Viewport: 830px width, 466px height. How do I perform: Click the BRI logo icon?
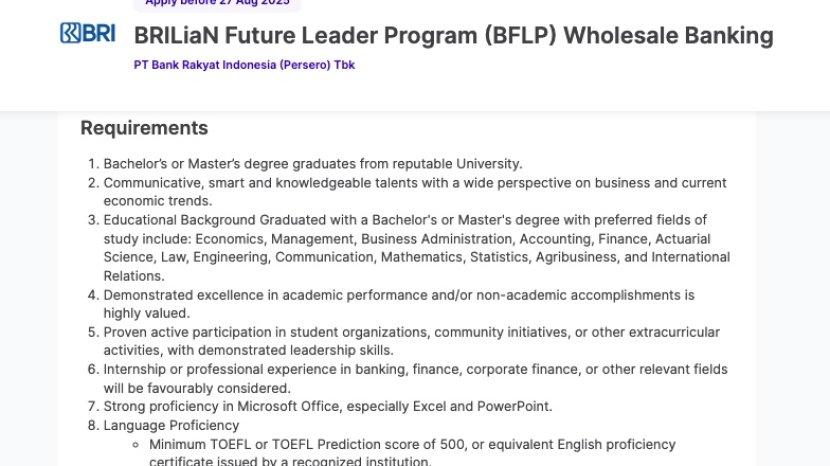87,34
